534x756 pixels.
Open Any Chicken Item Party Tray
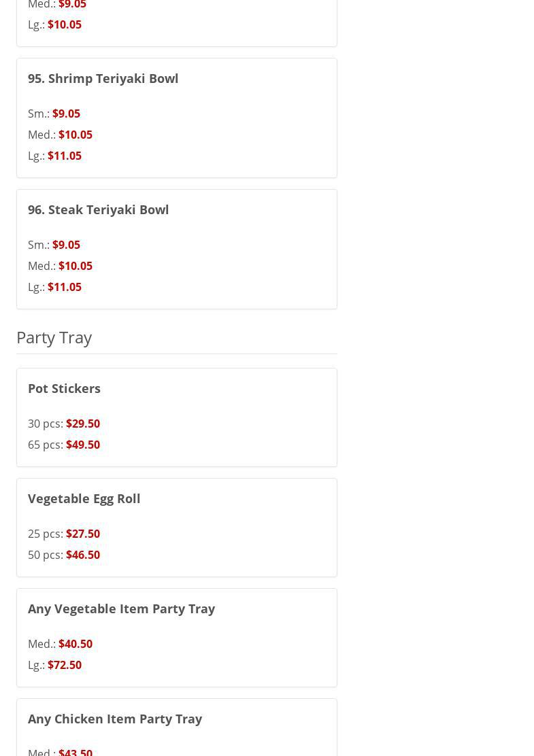(x=114, y=719)
